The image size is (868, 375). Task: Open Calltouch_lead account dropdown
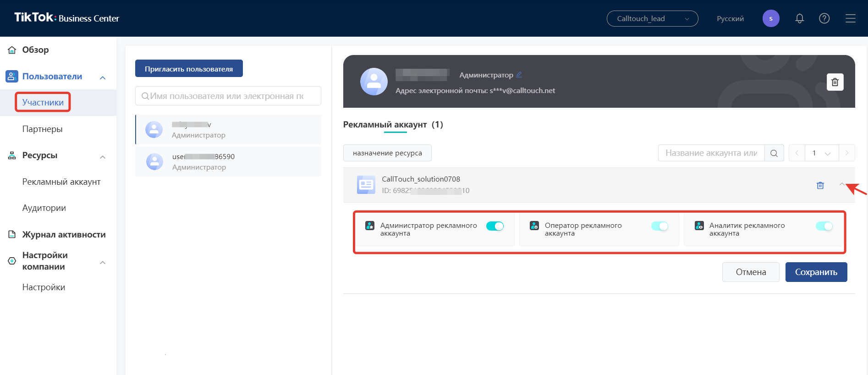tap(653, 18)
